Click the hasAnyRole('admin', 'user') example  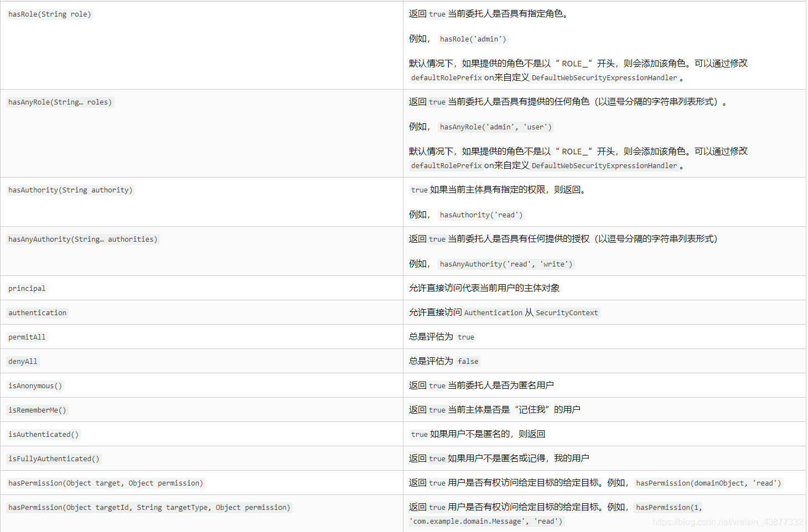[x=495, y=127]
